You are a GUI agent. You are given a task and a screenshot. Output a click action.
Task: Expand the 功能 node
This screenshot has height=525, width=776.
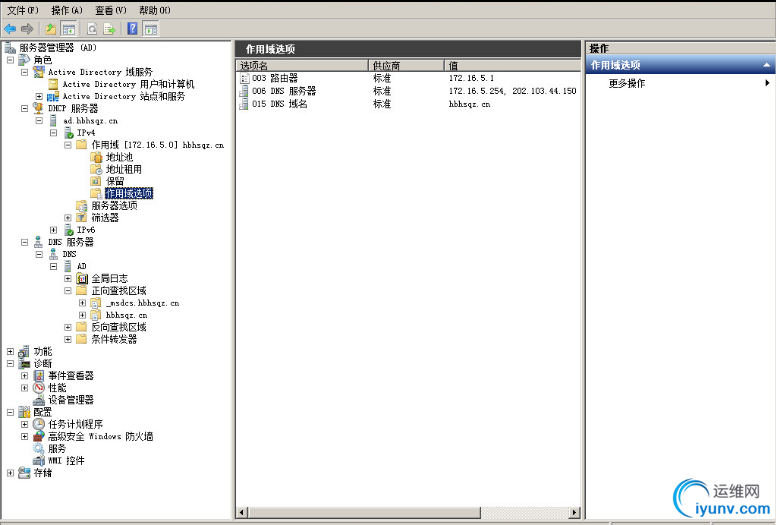[x=10, y=351]
